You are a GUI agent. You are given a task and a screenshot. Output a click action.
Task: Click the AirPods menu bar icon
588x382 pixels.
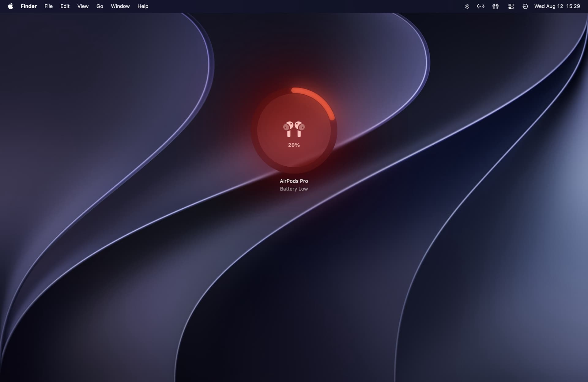click(496, 6)
